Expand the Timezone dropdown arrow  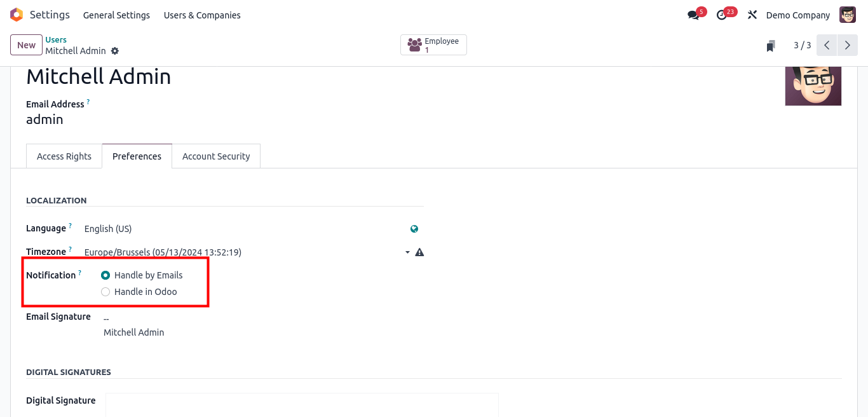pyautogui.click(x=407, y=252)
